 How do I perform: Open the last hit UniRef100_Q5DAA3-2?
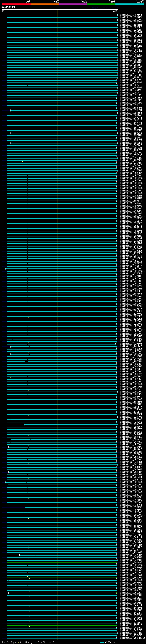pyautogui.click(x=132, y=638)
